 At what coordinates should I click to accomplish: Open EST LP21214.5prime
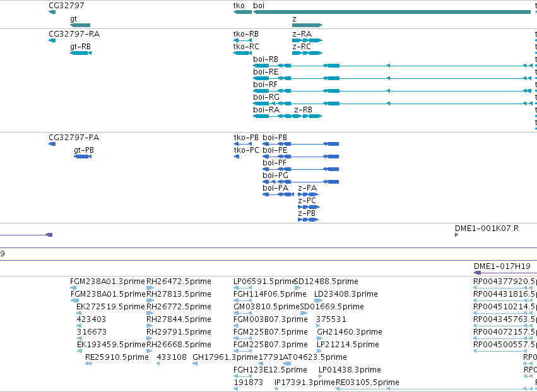click(x=319, y=351)
